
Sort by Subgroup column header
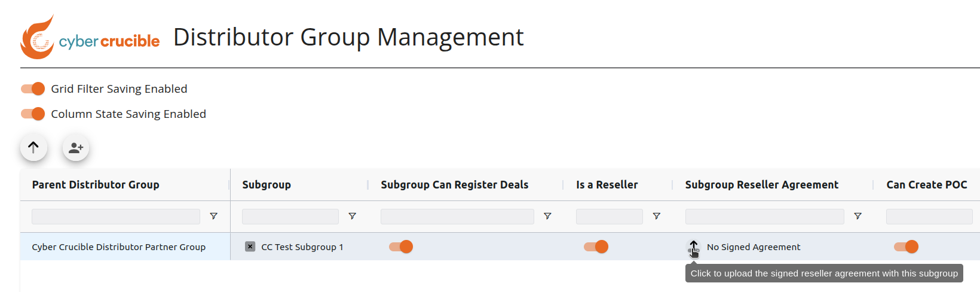click(267, 185)
